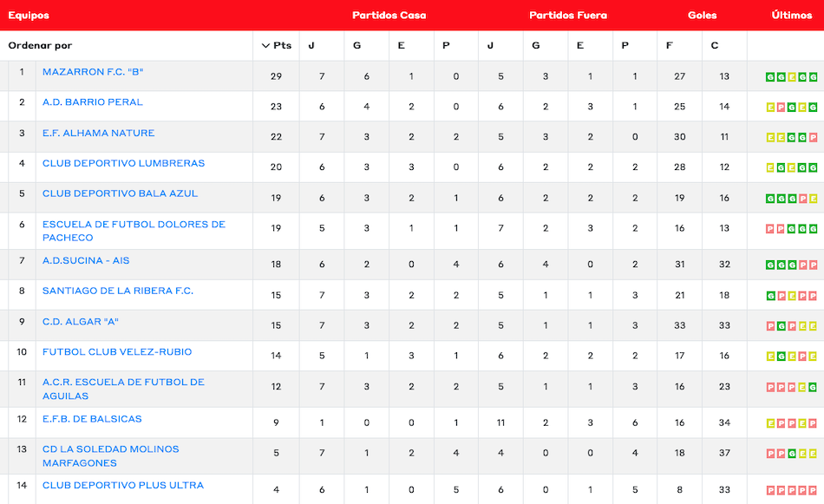The image size is (824, 504).
Task: Click the draw badge in Mazarron F.C. "B" row
Action: tap(791, 77)
